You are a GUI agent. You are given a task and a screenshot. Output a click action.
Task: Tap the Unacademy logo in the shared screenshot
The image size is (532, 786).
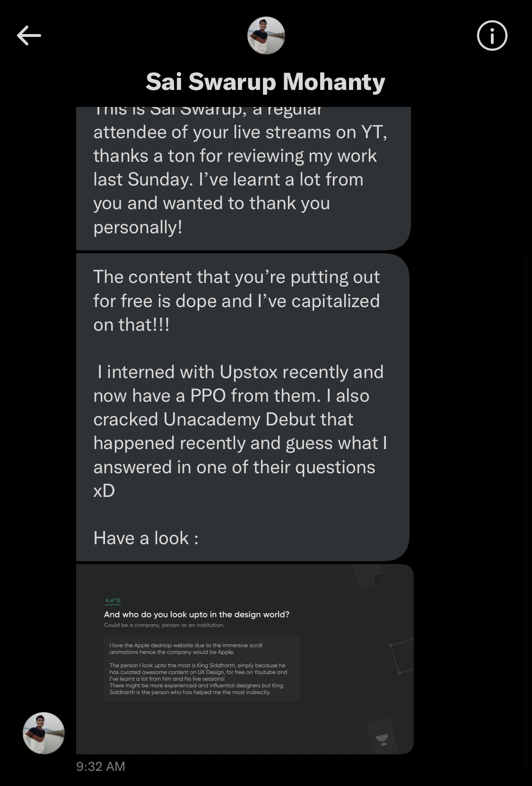coord(382,740)
